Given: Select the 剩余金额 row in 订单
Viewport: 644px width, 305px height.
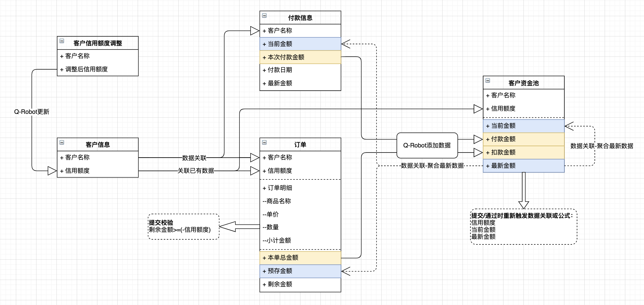Looking at the screenshot, I should 300,284.
